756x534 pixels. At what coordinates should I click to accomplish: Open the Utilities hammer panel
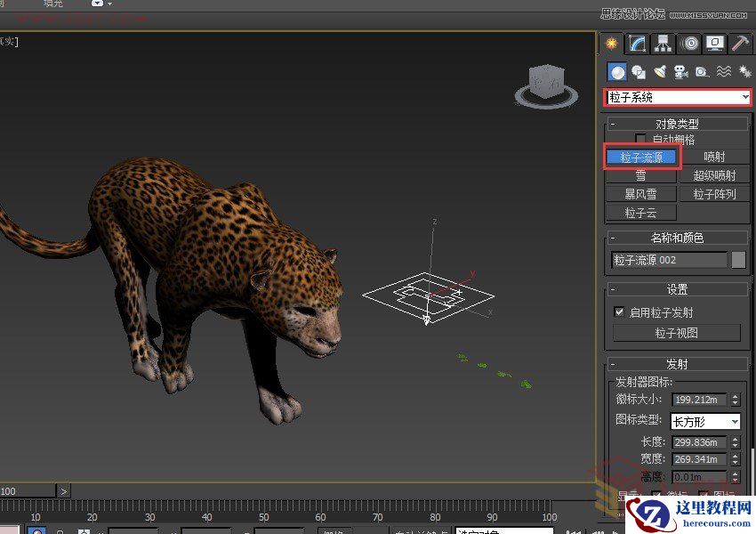tap(740, 44)
